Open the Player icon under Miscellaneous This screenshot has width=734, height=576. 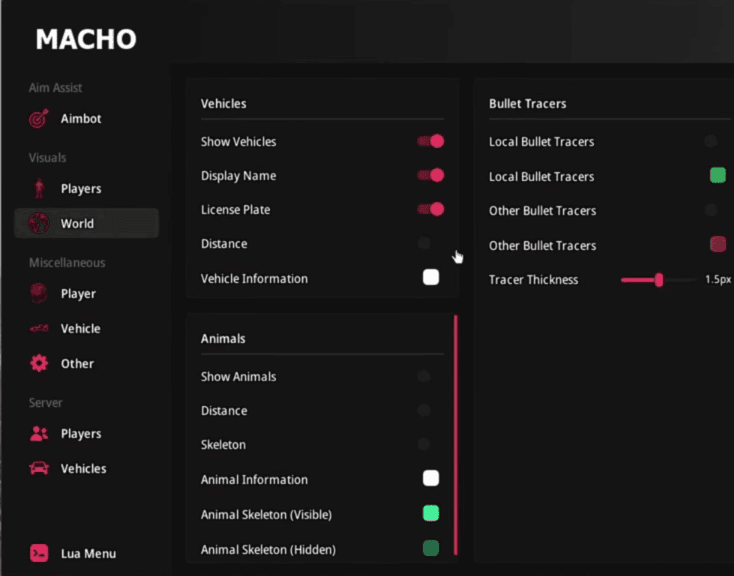point(39,294)
